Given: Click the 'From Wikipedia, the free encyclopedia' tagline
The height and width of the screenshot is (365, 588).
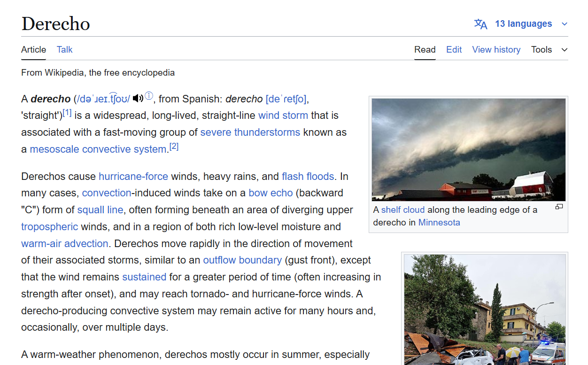Looking at the screenshot, I should pos(98,73).
